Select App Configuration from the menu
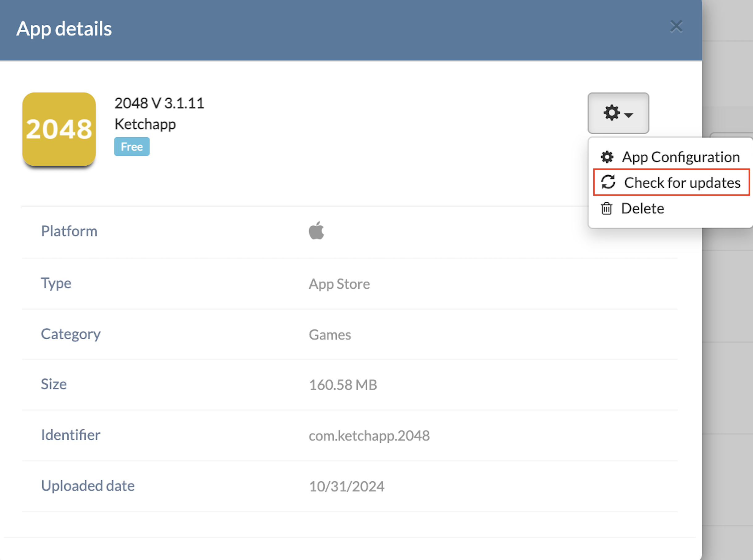This screenshot has height=560, width=753. click(x=670, y=157)
